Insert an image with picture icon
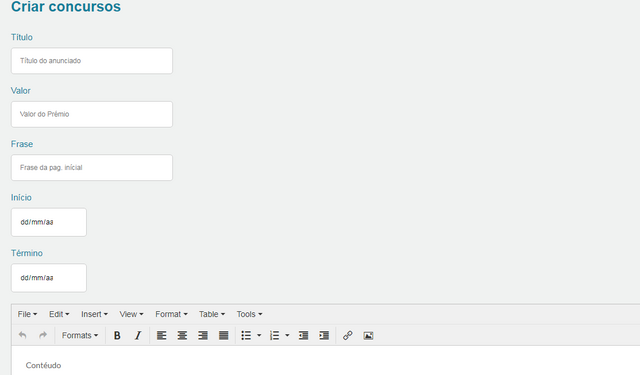Screen dimensions: 640x375 point(368,335)
